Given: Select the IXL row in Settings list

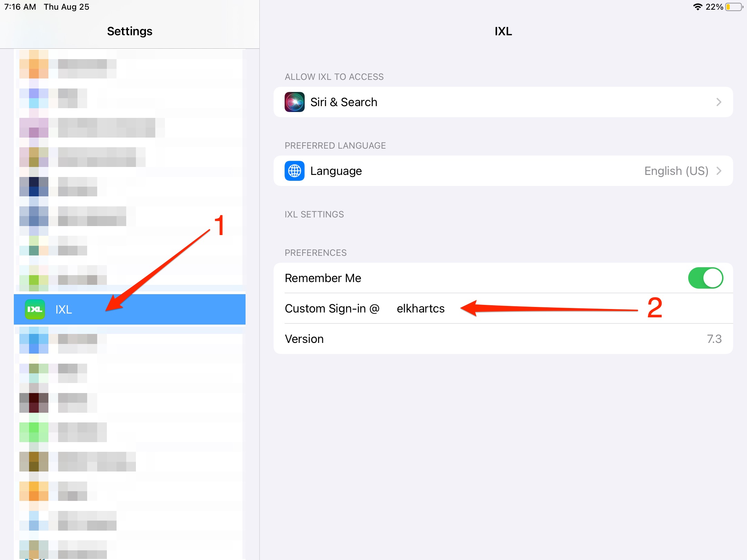Looking at the screenshot, I should (x=130, y=309).
